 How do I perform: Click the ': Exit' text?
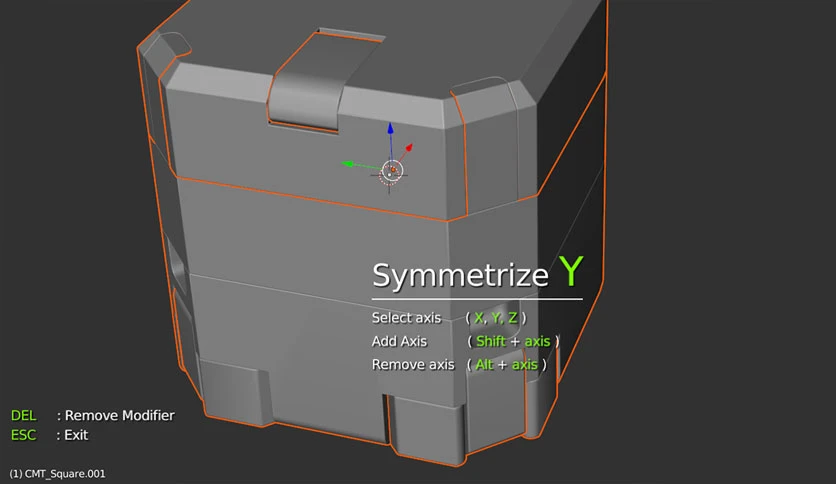pyautogui.click(x=73, y=435)
